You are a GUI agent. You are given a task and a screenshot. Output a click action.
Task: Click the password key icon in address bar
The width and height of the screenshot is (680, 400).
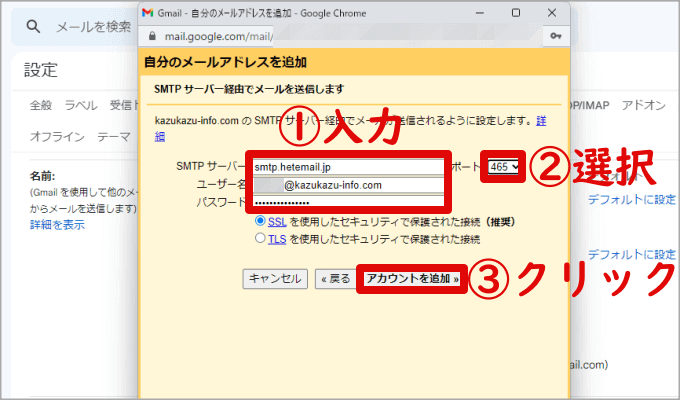[556, 36]
